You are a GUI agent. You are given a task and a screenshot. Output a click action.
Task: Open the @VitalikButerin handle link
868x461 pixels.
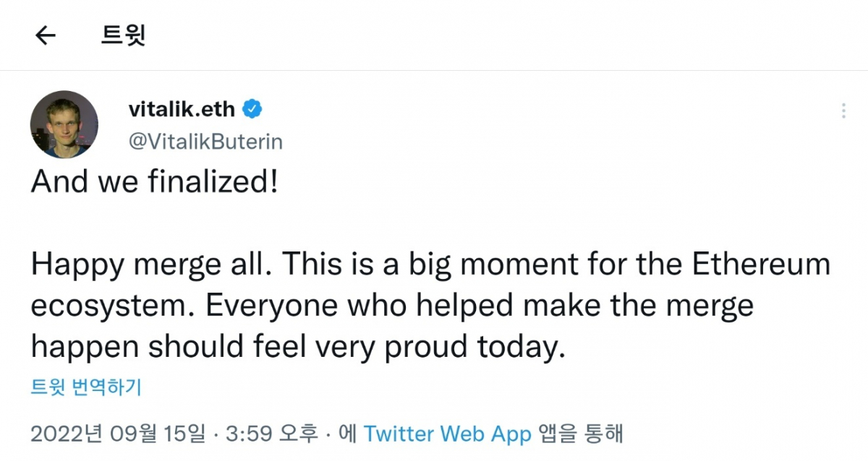click(205, 142)
